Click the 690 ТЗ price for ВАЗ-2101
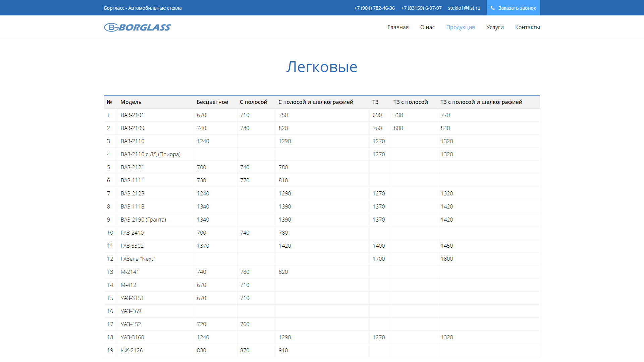Viewport: 644px width, 362px height. [377, 115]
